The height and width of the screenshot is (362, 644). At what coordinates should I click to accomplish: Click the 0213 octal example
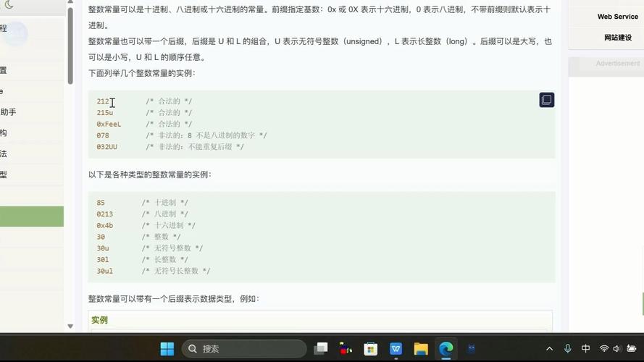[105, 214]
